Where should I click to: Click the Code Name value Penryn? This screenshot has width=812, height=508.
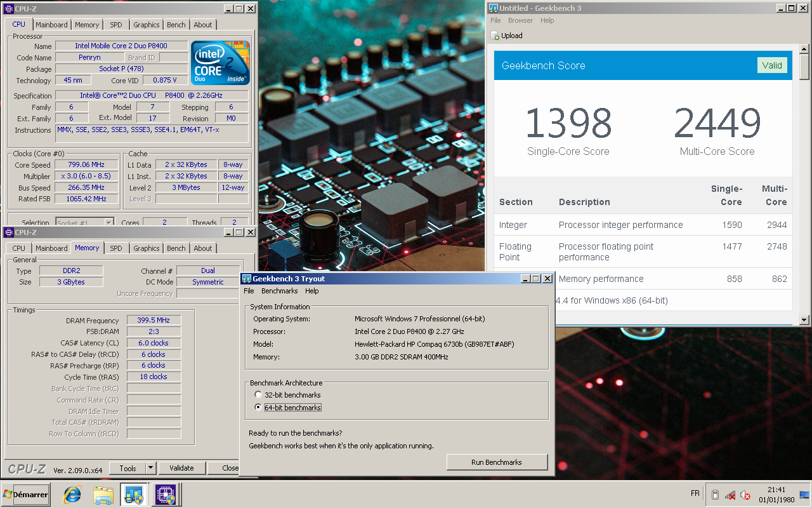[89, 57]
